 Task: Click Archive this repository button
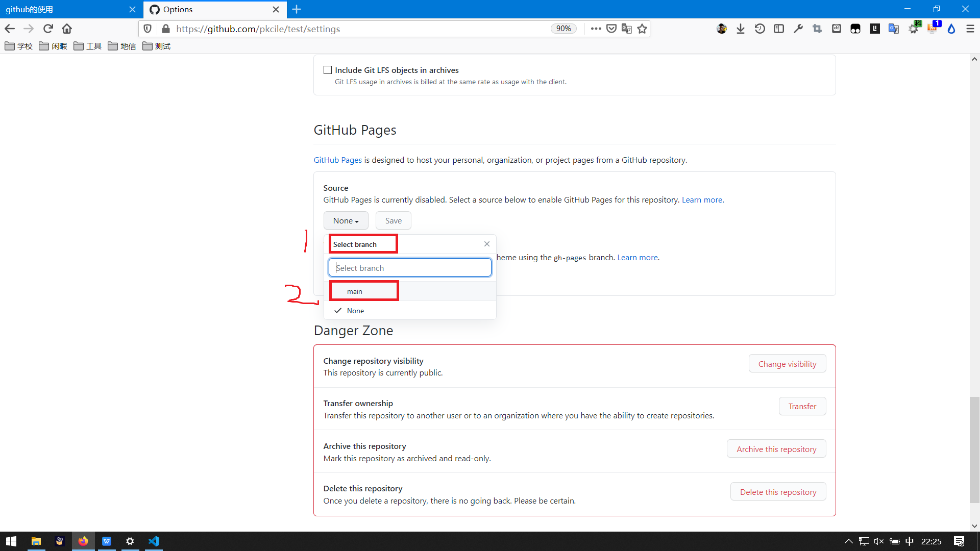(x=776, y=448)
